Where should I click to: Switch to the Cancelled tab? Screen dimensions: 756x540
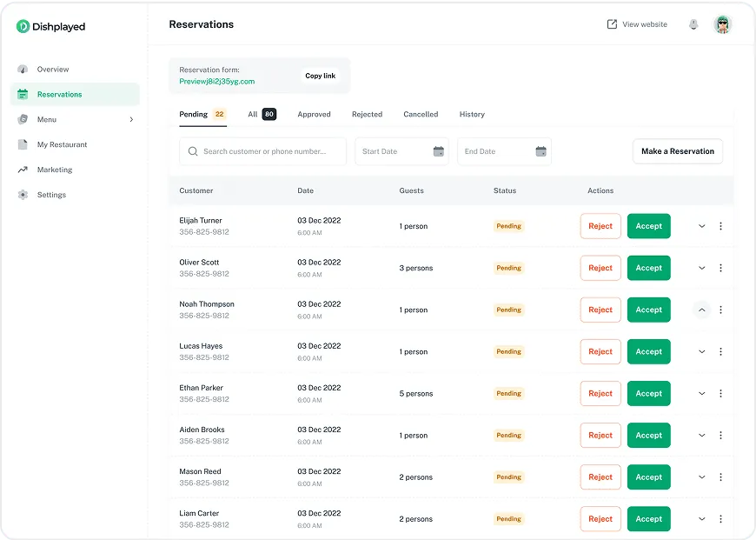coord(421,115)
